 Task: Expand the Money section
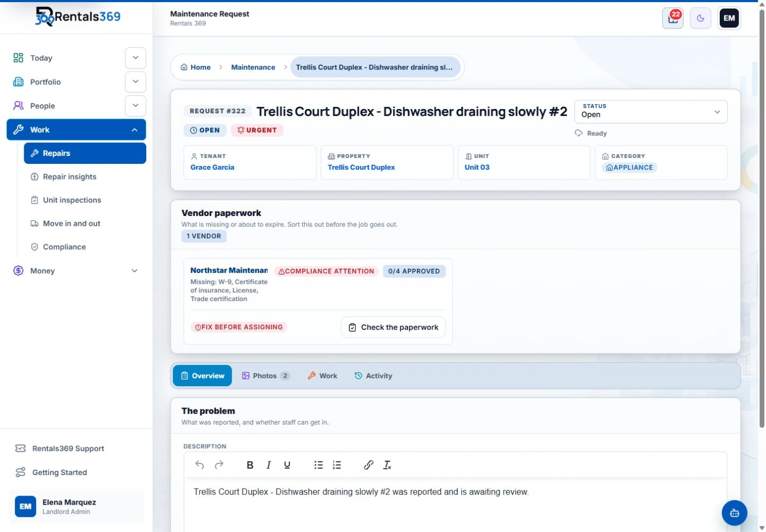point(134,271)
